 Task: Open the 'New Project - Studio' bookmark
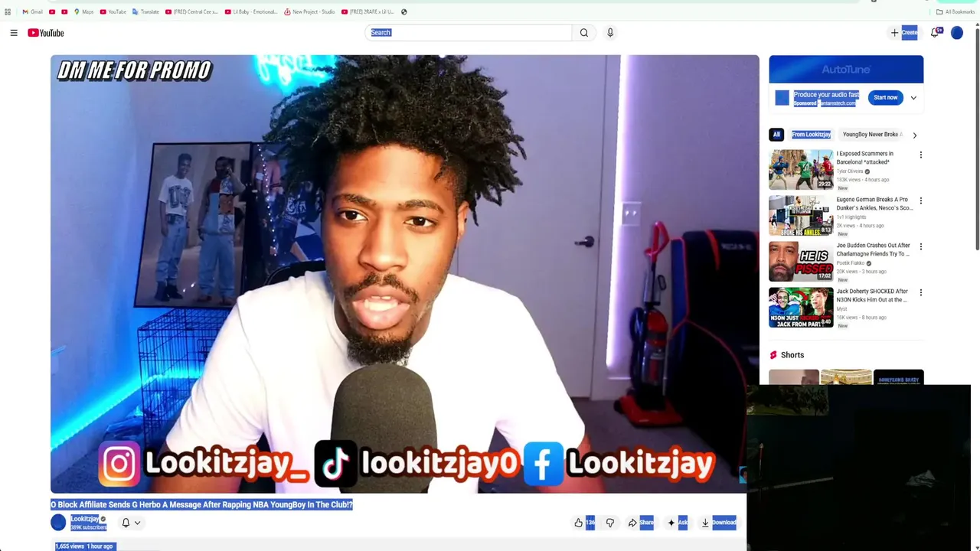(310, 11)
